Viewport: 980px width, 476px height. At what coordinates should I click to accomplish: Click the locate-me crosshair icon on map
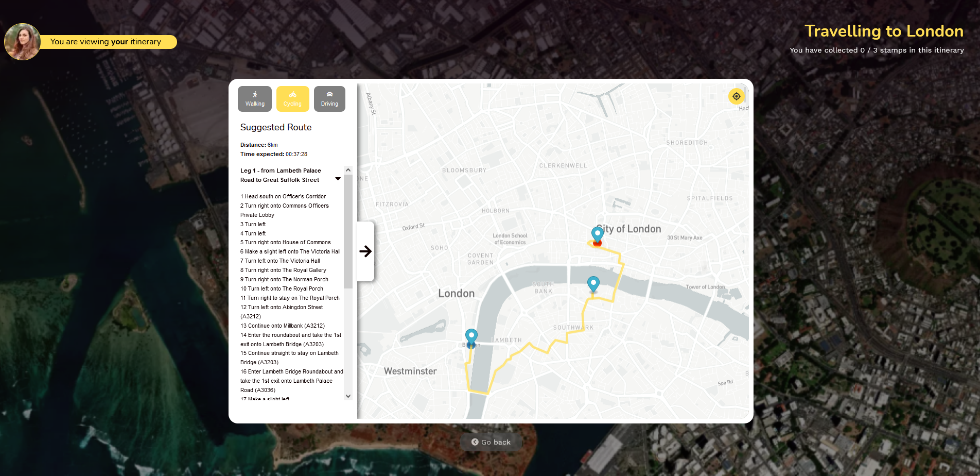click(736, 96)
